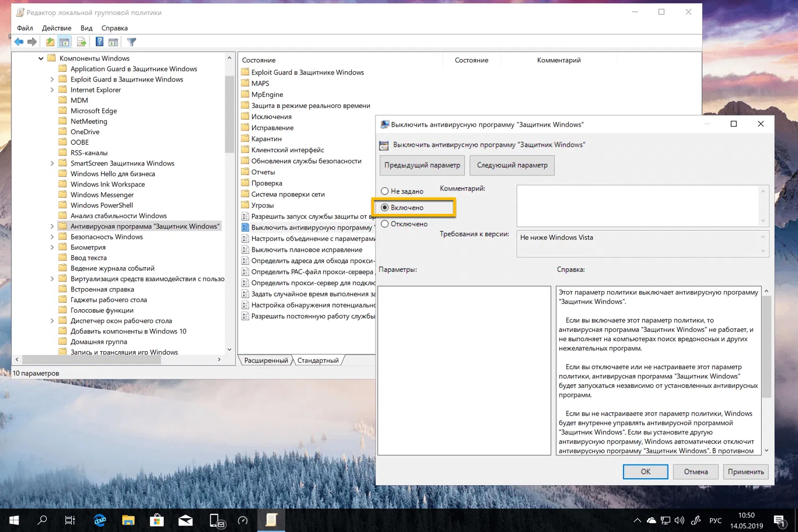Toggle the action pane toolbar icon
Screen dimensions: 798x532
tap(113, 41)
